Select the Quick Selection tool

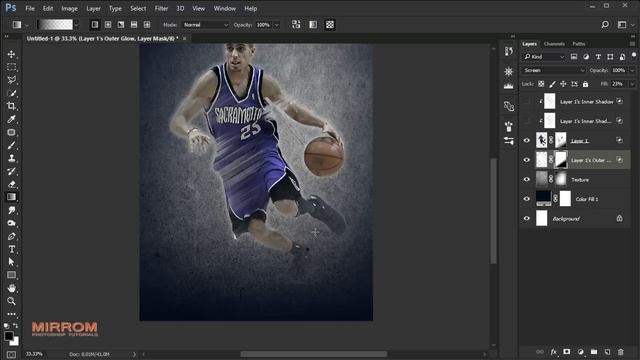[x=11, y=93]
